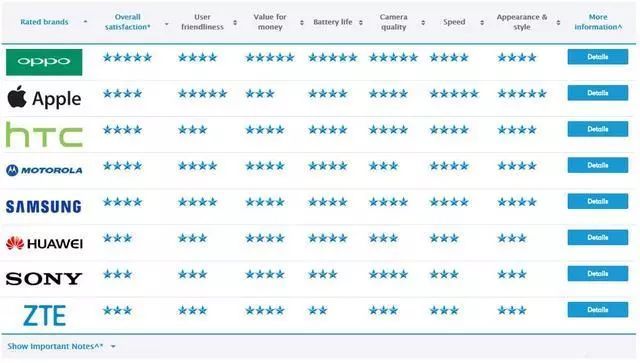Click the Samsung brand logo
The width and height of the screenshot is (640, 363).
[x=44, y=207]
